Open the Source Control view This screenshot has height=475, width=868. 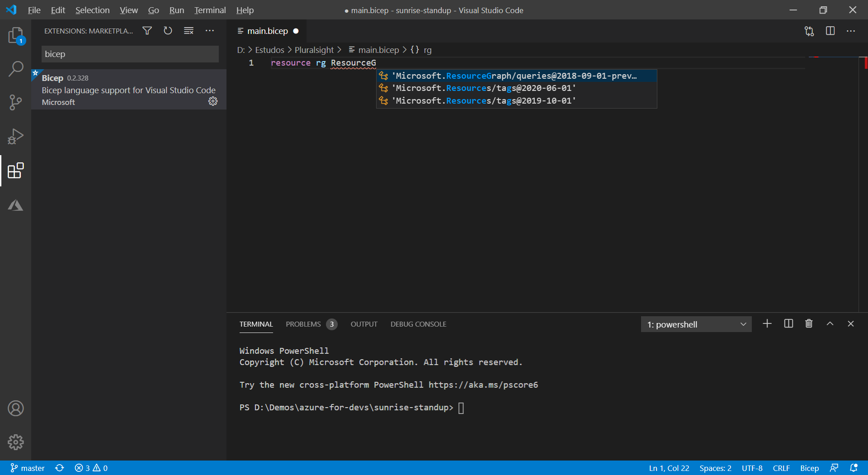pos(16,103)
